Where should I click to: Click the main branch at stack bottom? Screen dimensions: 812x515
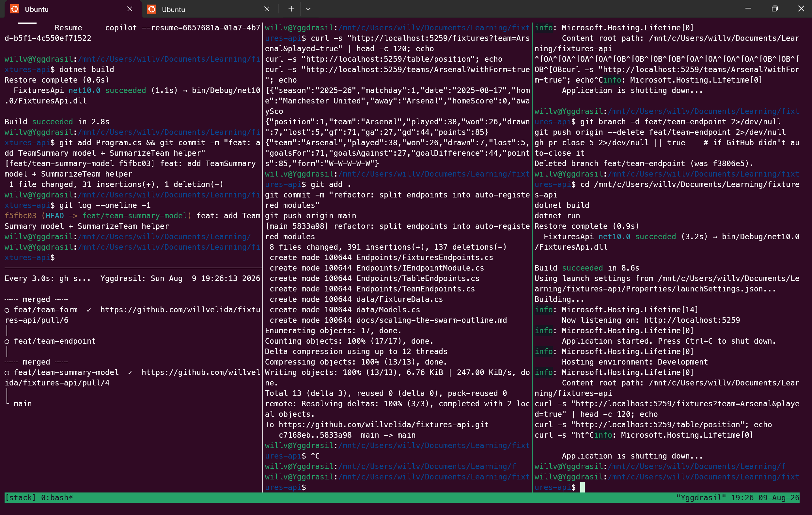pyautogui.click(x=23, y=404)
